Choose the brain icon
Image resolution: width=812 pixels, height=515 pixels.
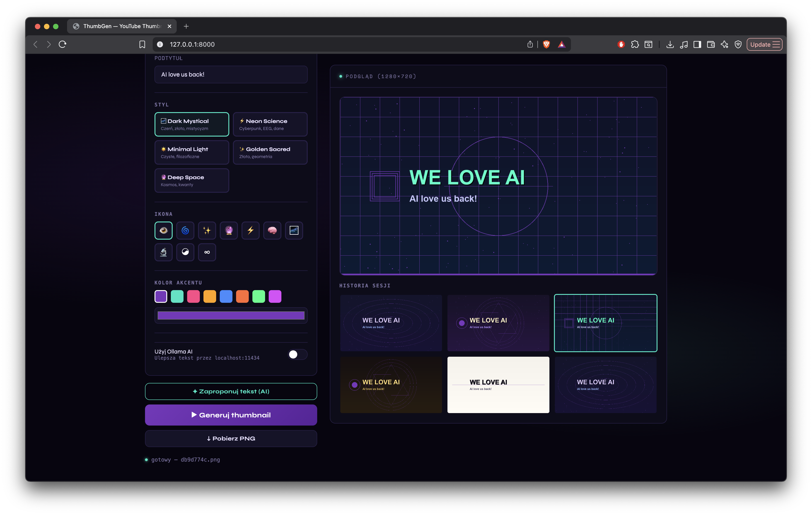pyautogui.click(x=272, y=230)
